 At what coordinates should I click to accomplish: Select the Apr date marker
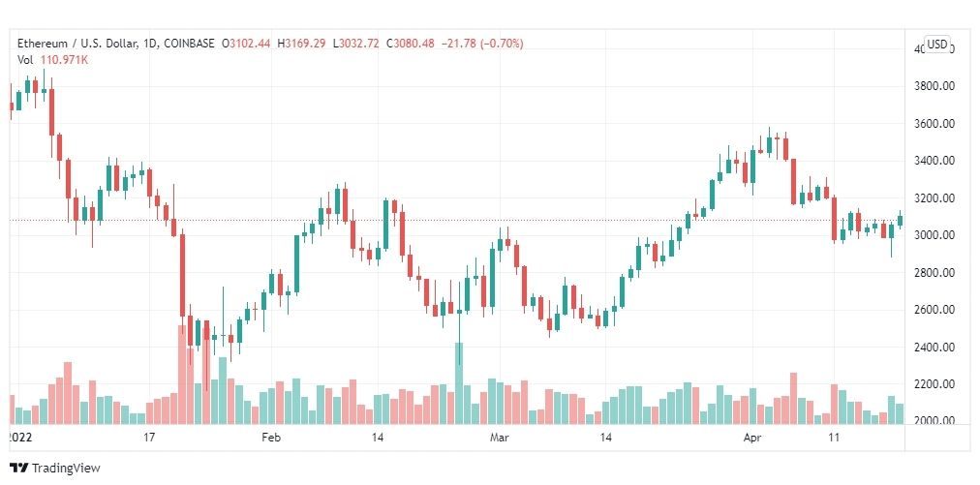(x=753, y=438)
